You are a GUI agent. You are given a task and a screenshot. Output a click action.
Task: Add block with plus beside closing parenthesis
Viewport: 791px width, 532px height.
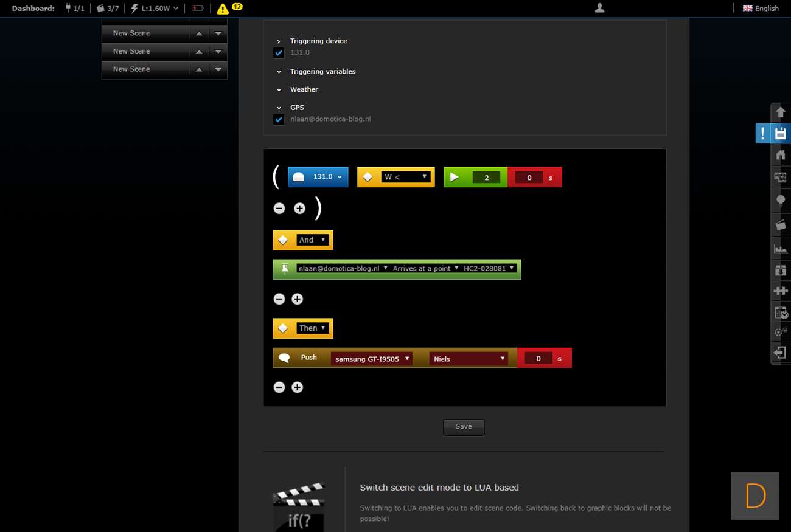click(x=299, y=209)
